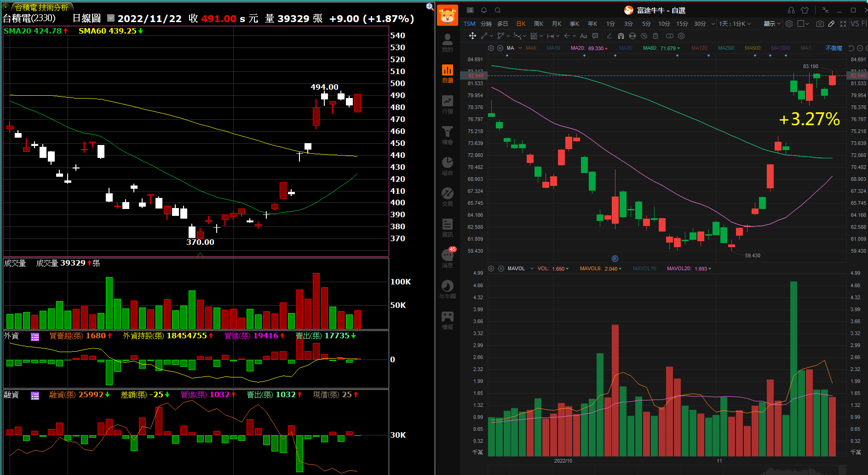Toggle the MA10 line display

click(554, 48)
